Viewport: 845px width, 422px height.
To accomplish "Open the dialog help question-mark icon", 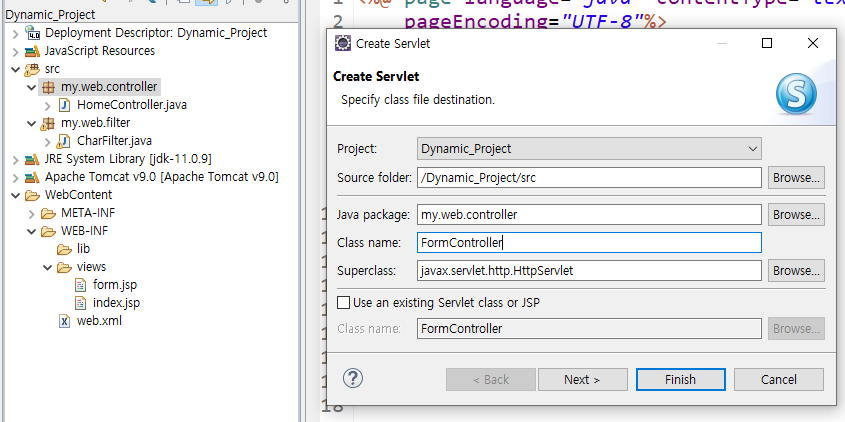I will (x=353, y=378).
